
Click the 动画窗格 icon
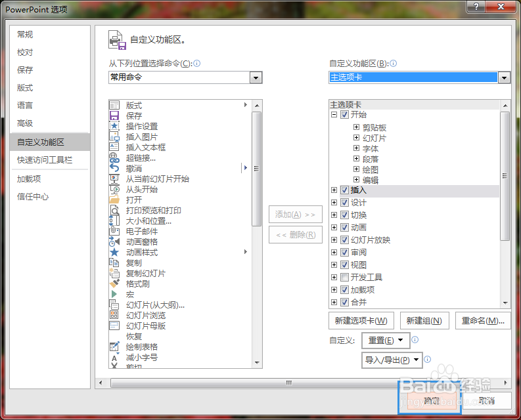[114, 241]
